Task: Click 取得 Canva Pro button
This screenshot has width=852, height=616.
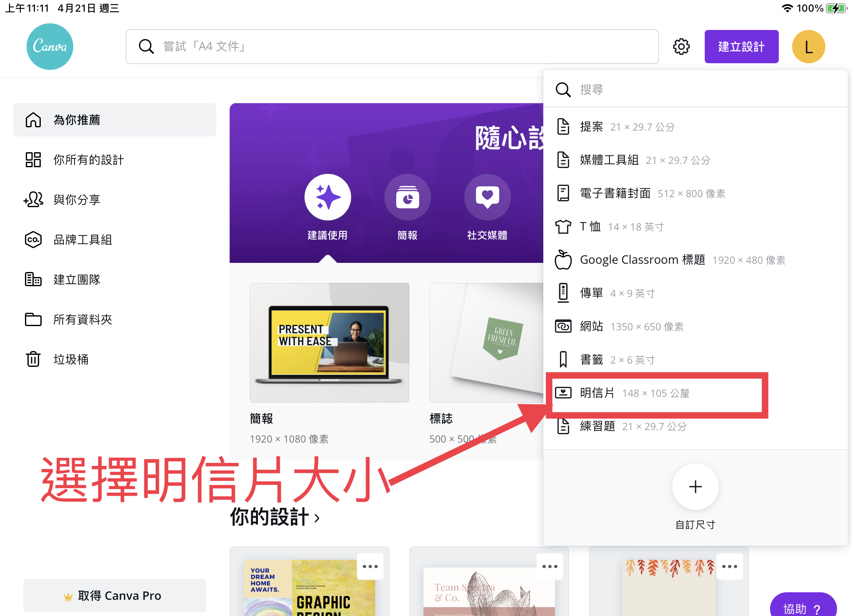Action: pos(115,596)
